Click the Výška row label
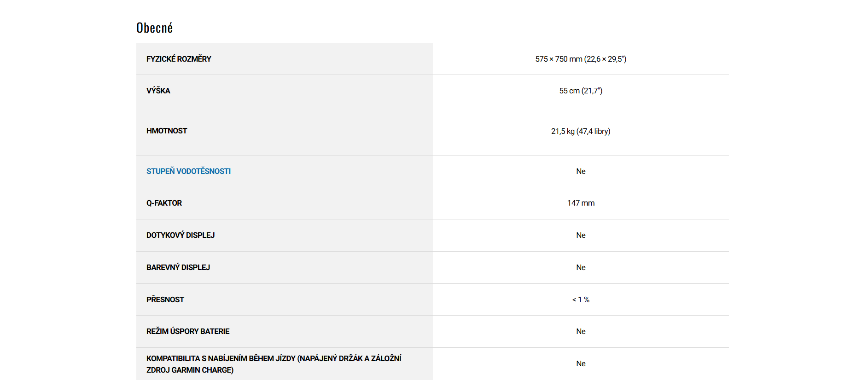This screenshot has width=868, height=380. point(158,91)
